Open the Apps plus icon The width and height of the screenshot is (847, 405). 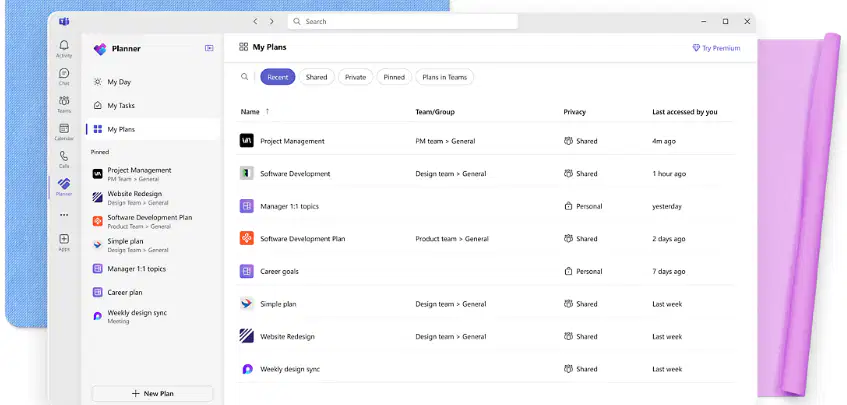point(64,239)
